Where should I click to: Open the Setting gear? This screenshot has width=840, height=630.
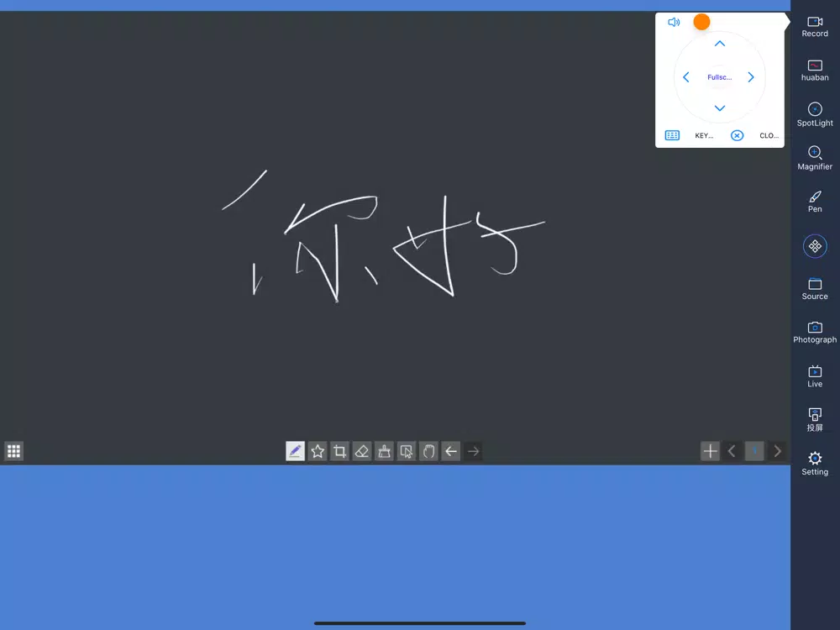tap(814, 464)
